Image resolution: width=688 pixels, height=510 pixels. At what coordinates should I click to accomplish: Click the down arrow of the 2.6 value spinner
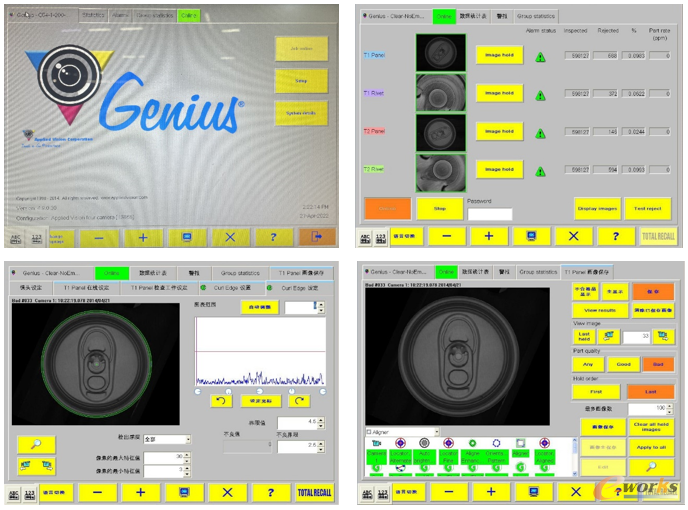[321, 449]
